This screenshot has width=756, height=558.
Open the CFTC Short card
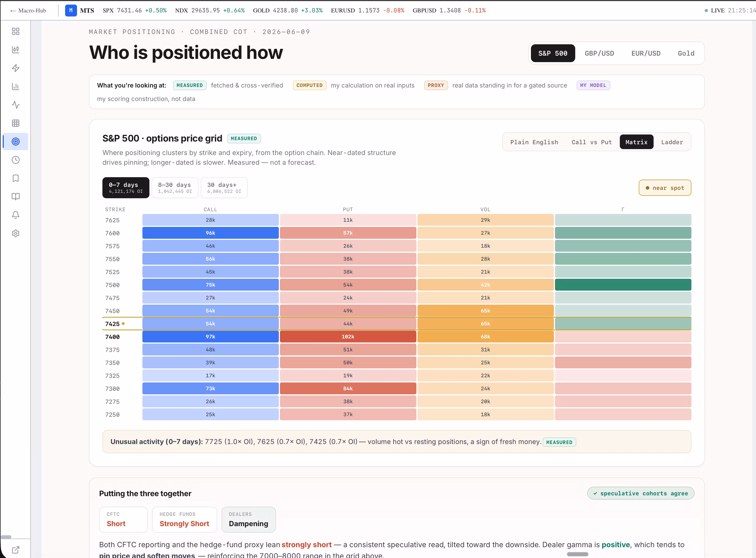coord(123,519)
